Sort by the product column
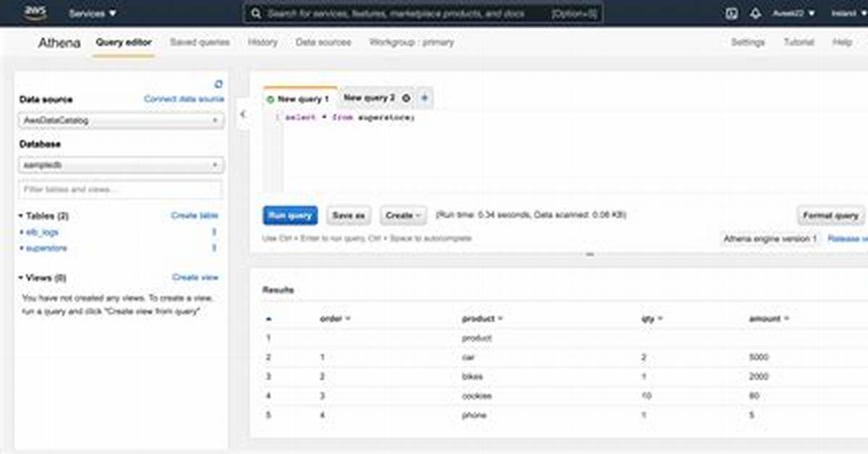 tap(482, 319)
